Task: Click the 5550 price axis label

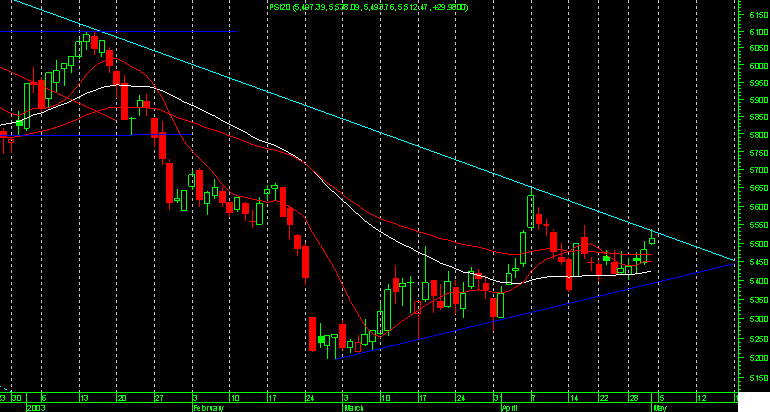Action: (x=759, y=225)
